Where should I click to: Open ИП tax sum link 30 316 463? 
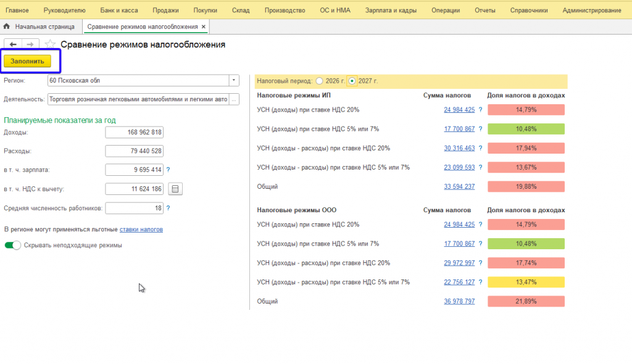point(459,148)
